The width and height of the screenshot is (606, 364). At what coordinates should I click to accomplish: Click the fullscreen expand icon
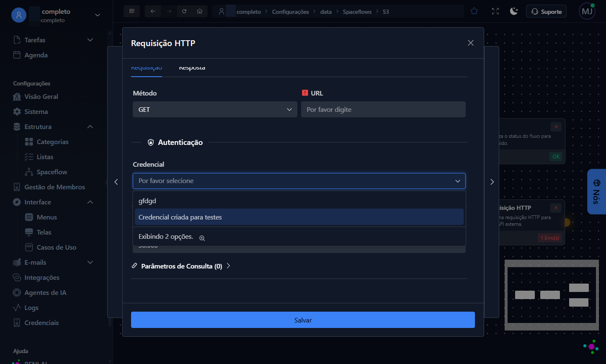[x=495, y=11]
